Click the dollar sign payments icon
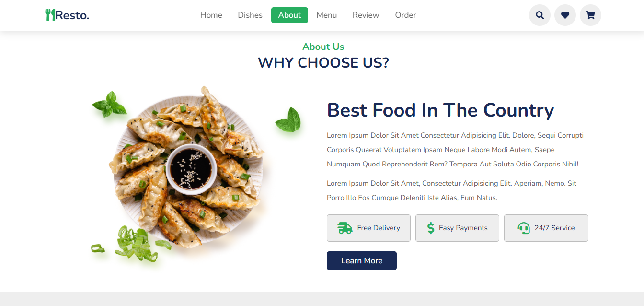This screenshot has height=306, width=644. (x=431, y=228)
